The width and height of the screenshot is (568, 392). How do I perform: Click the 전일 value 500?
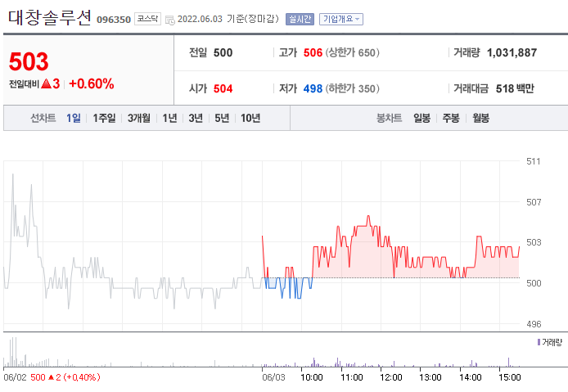click(x=223, y=53)
